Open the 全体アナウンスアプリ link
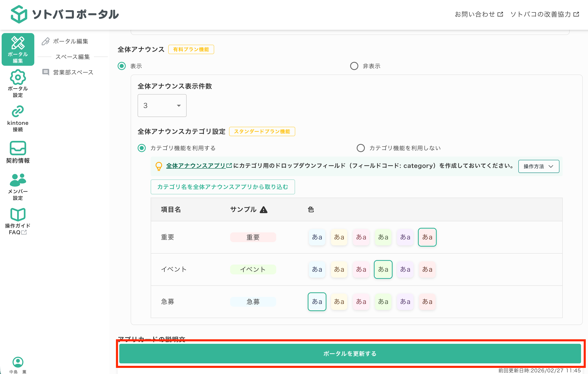The height and width of the screenshot is (374, 588). (196, 166)
